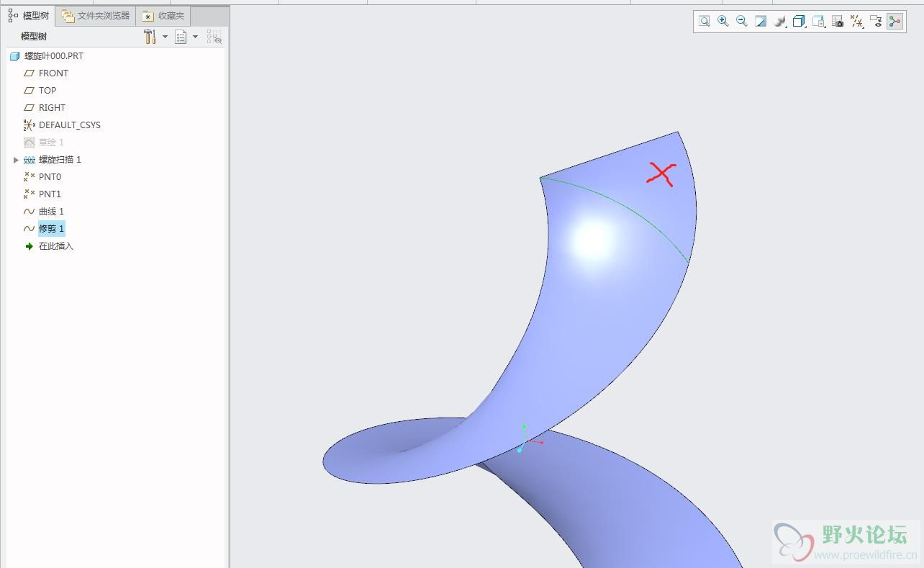
Task: Open the datum display filters dropdown
Action: coord(857,22)
